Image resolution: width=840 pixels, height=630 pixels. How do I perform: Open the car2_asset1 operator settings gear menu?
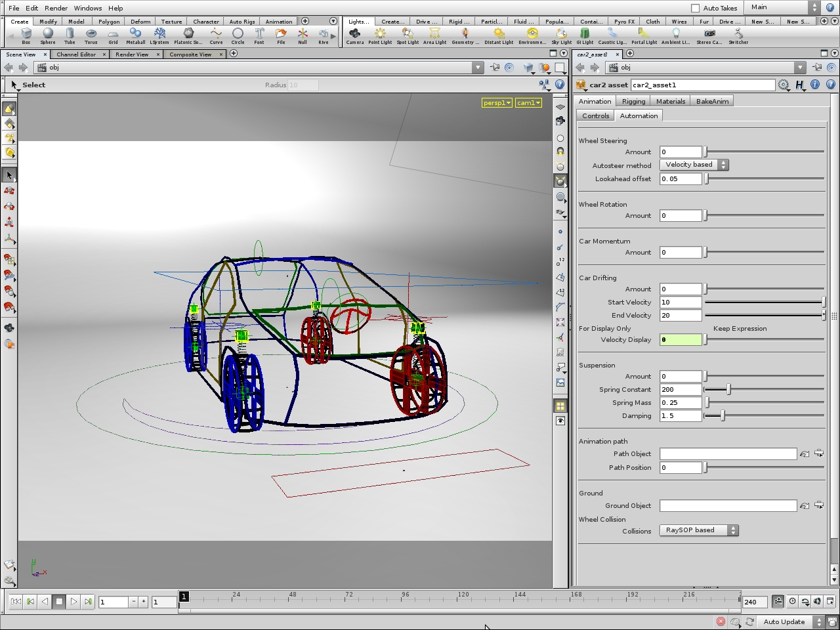784,85
